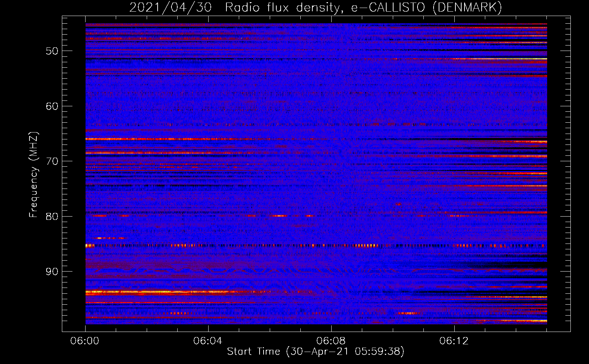This screenshot has width=589, height=364.
Task: Select the 60 frequency tick label
Action: [52, 106]
